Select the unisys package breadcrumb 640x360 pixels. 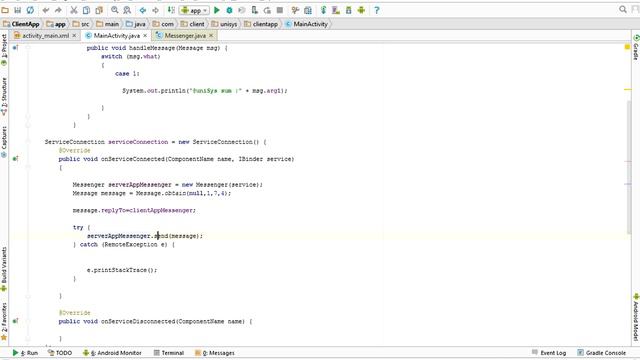click(224, 24)
